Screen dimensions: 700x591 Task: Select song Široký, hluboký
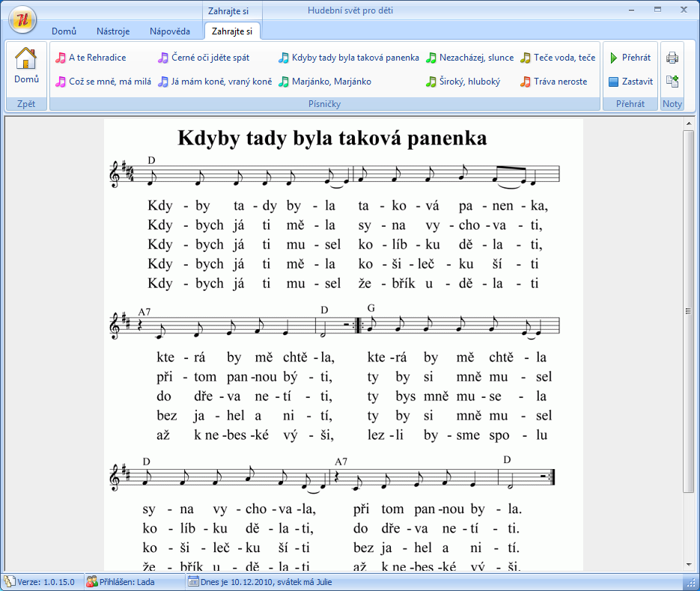(463, 82)
